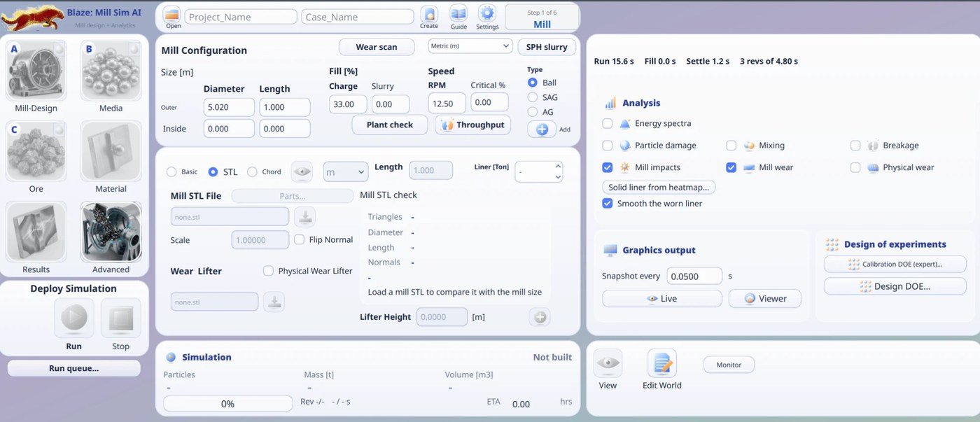Open the Mill-Design module
The width and height of the screenshot is (980, 422).
36,71
